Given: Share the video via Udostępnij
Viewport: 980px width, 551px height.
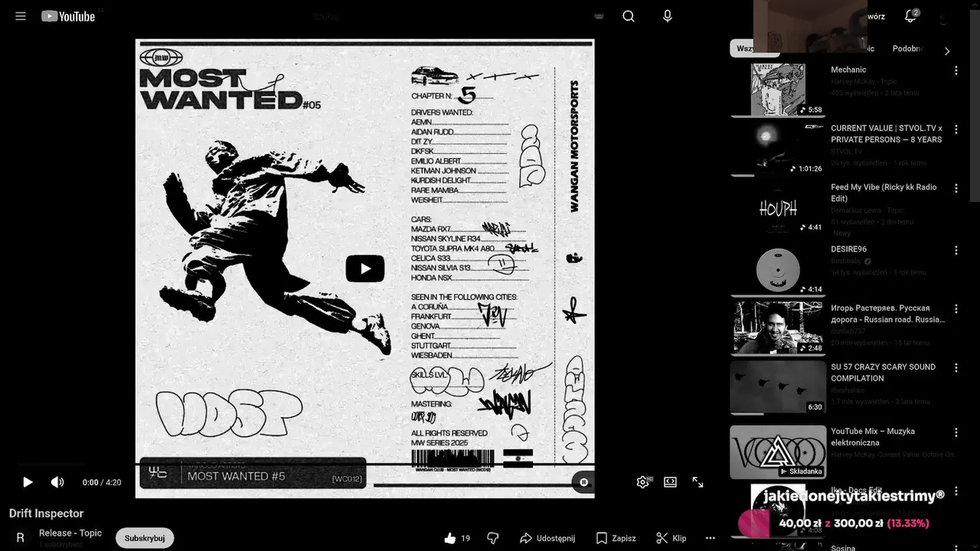Looking at the screenshot, I should point(547,538).
